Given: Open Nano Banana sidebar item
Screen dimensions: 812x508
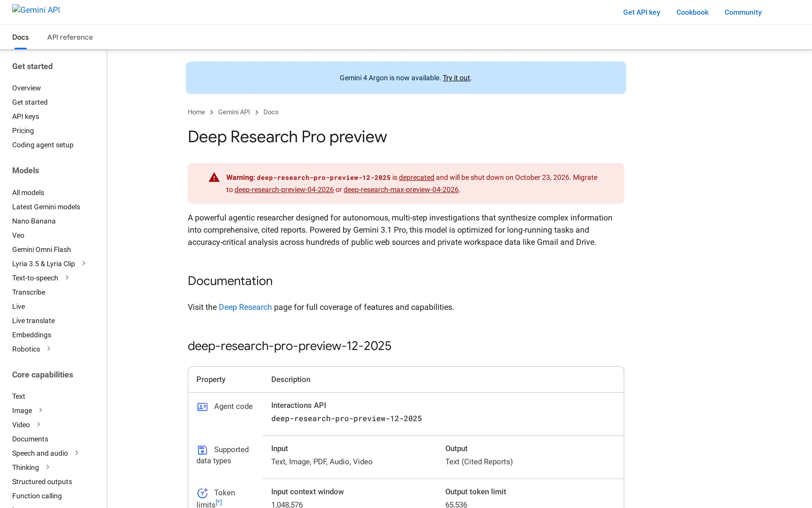Looking at the screenshot, I should (x=34, y=221).
